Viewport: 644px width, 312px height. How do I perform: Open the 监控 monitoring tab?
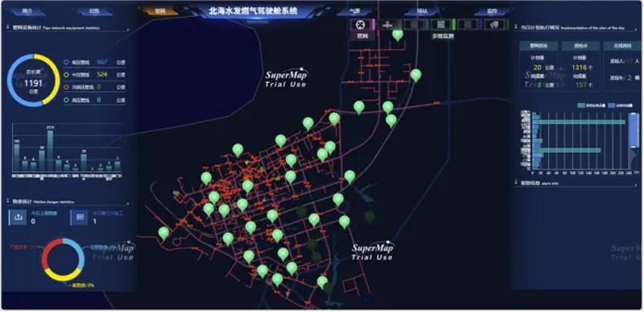[492, 11]
